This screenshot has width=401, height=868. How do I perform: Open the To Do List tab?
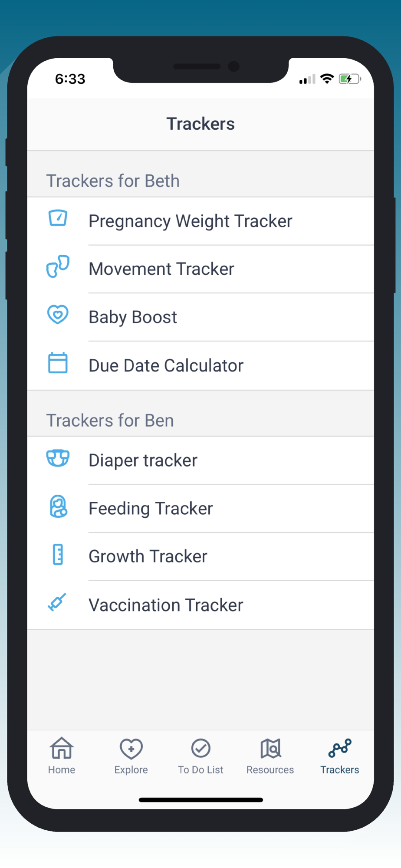point(200,756)
